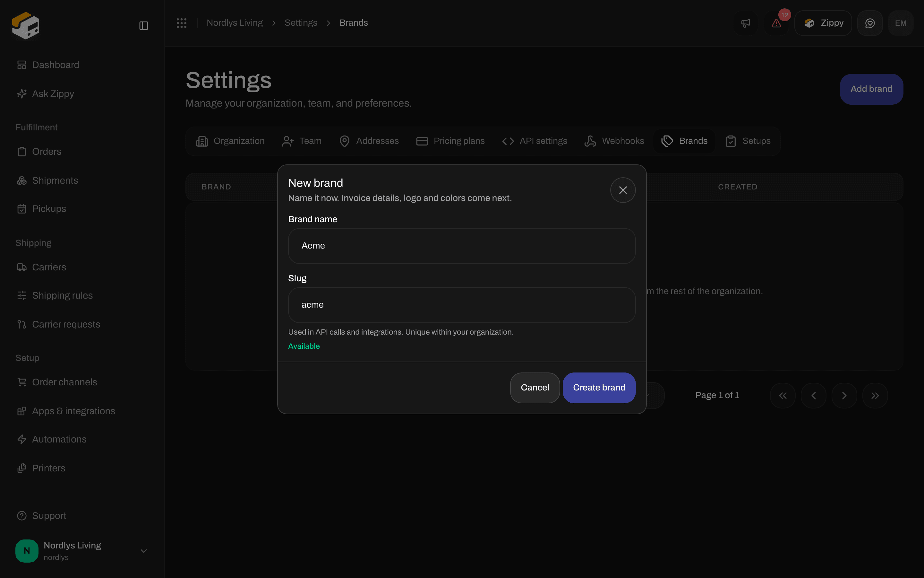Switch to the Webhooks tab

pyautogui.click(x=614, y=141)
